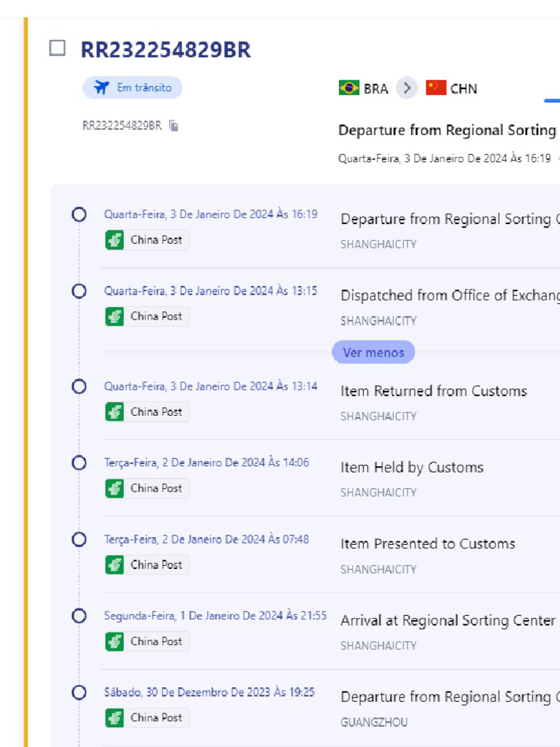Click the Item Held by Customs event
The height and width of the screenshot is (747, 560).
click(412, 468)
